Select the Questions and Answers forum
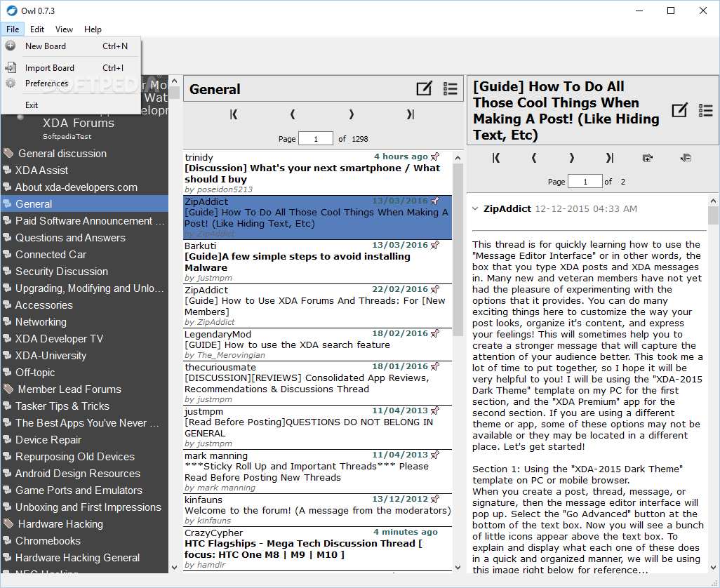 (x=84, y=238)
